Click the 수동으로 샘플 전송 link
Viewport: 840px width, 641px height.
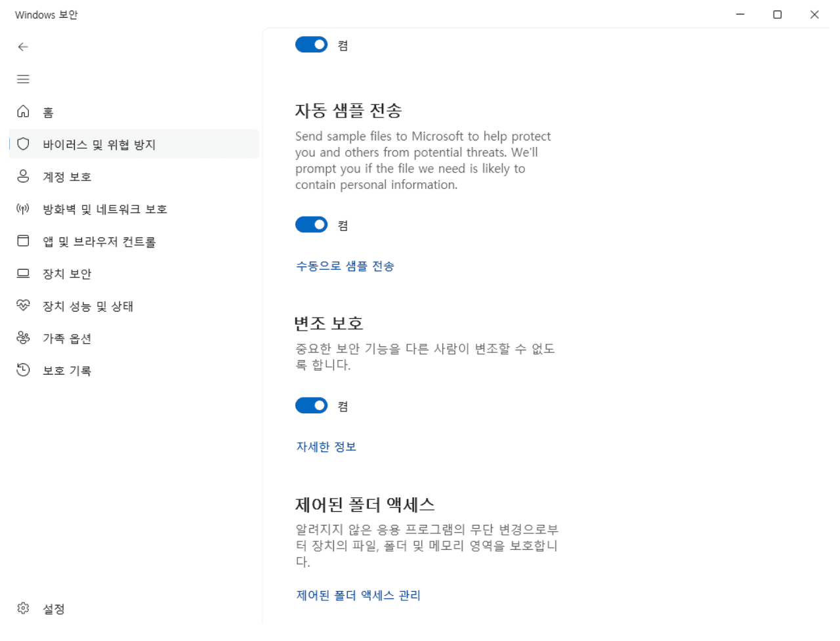coord(345,266)
